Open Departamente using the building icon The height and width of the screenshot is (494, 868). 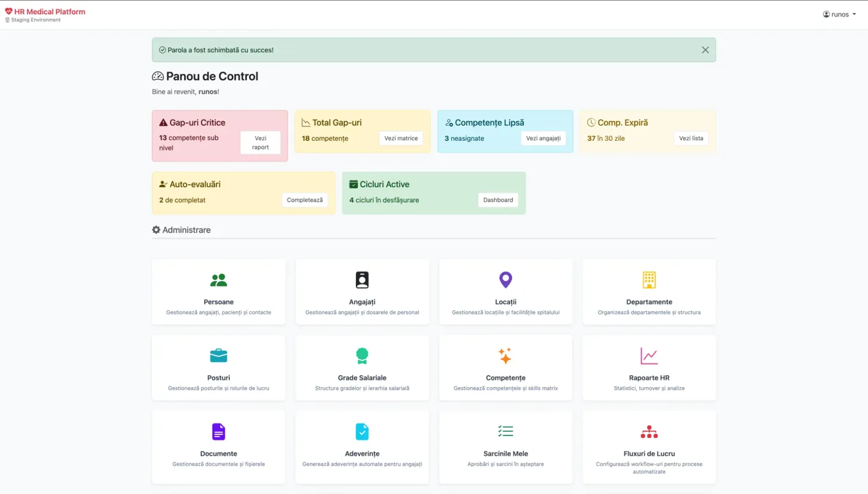649,279
